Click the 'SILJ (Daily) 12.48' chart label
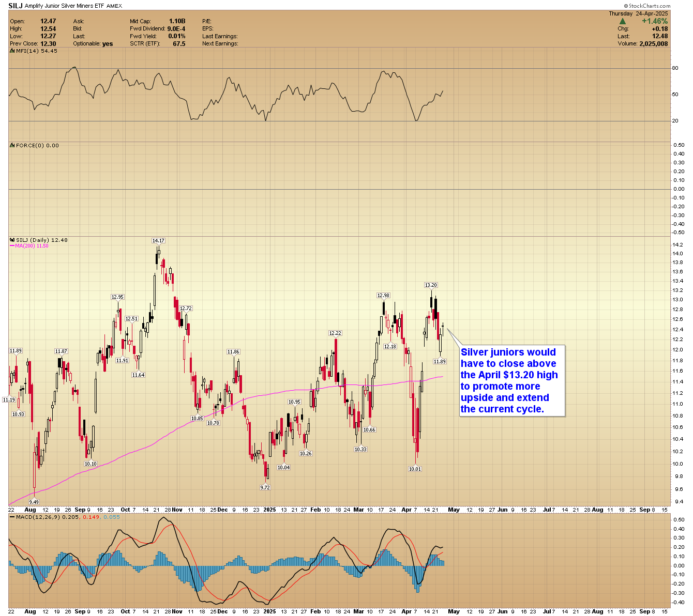This screenshot has height=616, width=693. (42, 240)
